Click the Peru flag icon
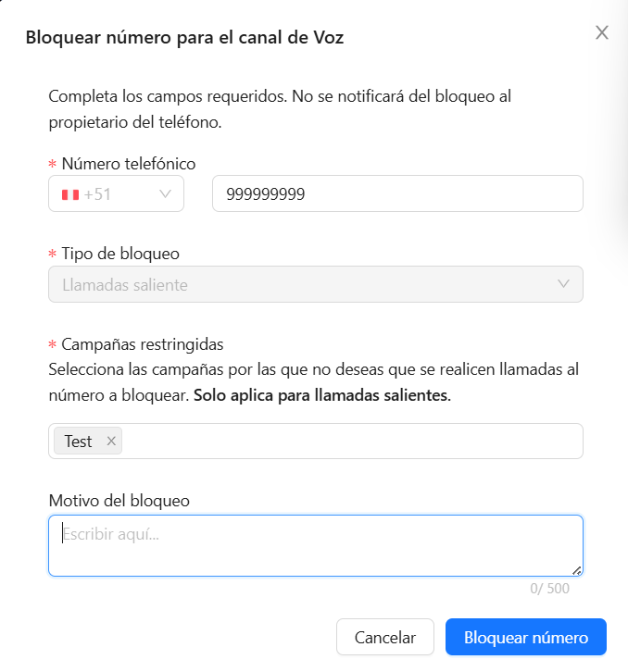The image size is (628, 672). coord(69,194)
